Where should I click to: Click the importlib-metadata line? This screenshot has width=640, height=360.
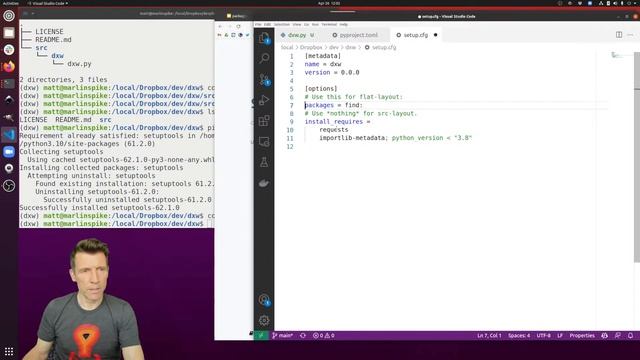[395, 138]
